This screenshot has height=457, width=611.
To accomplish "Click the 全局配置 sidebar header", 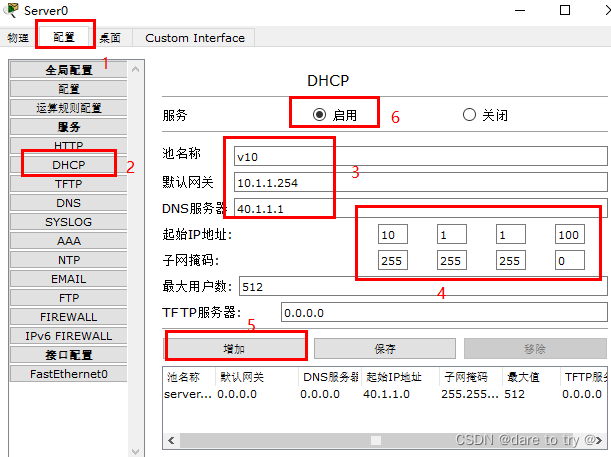I will [x=69, y=70].
